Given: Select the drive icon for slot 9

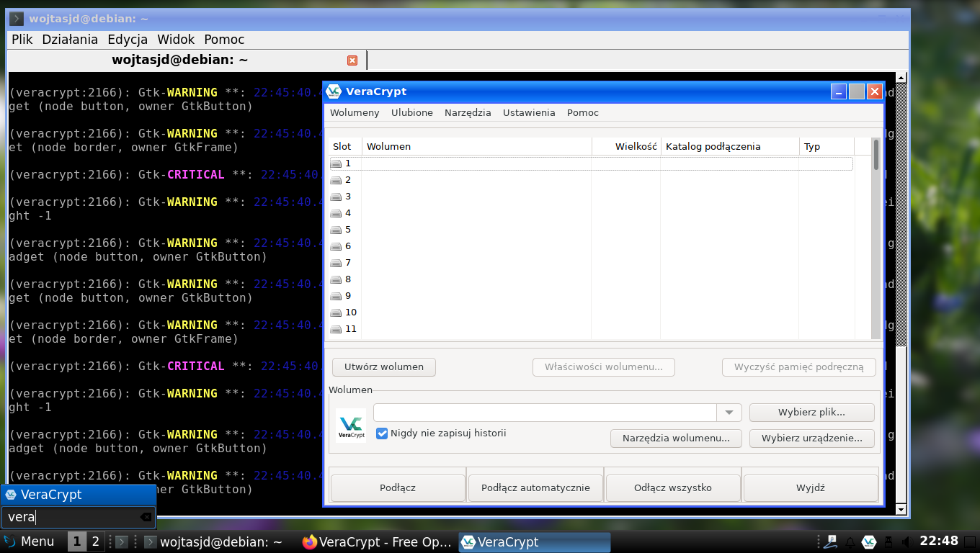Looking at the screenshot, I should click(336, 296).
